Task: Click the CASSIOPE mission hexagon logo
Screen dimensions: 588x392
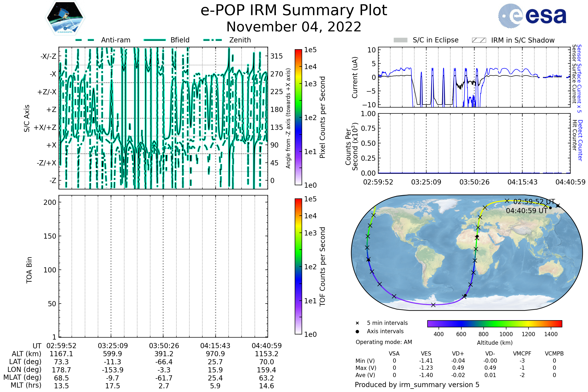Action: tap(65, 18)
